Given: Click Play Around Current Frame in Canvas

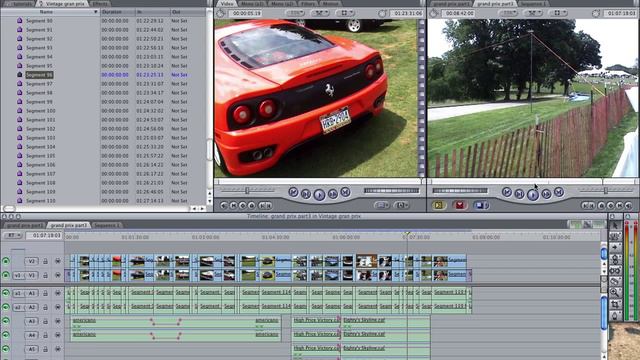Looking at the screenshot, I should 546,194.
